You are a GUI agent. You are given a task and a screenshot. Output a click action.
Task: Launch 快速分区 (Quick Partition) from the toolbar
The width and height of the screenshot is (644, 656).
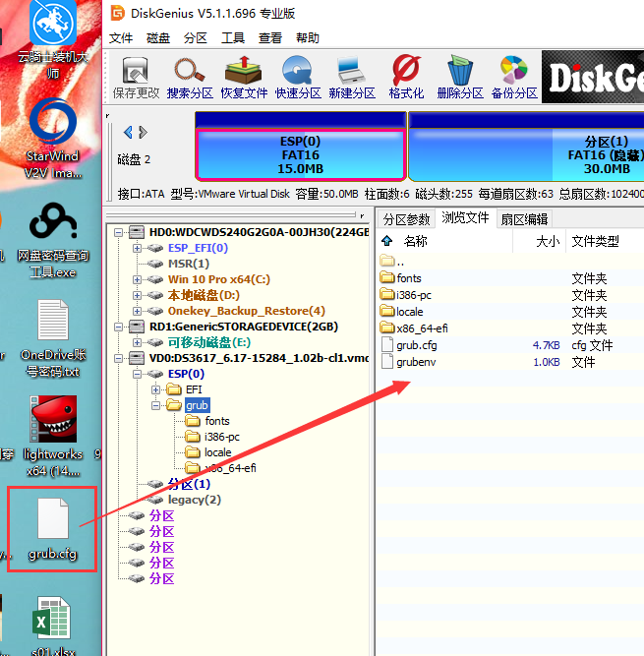click(x=298, y=77)
